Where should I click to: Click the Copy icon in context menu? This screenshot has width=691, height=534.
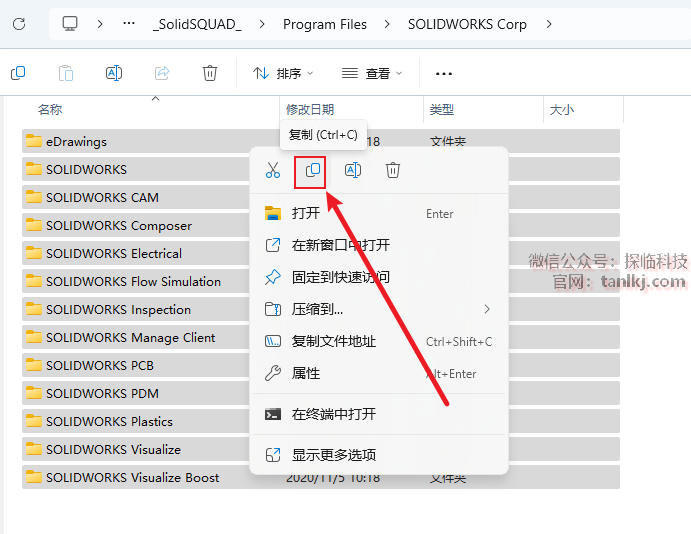point(313,171)
